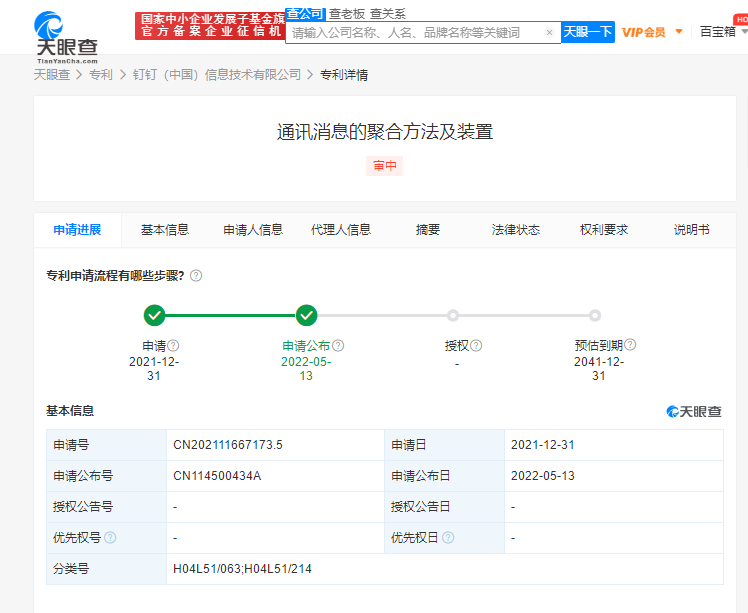Click publication number CN114500434A
Image resolution: width=748 pixels, height=613 pixels.
[x=217, y=476]
